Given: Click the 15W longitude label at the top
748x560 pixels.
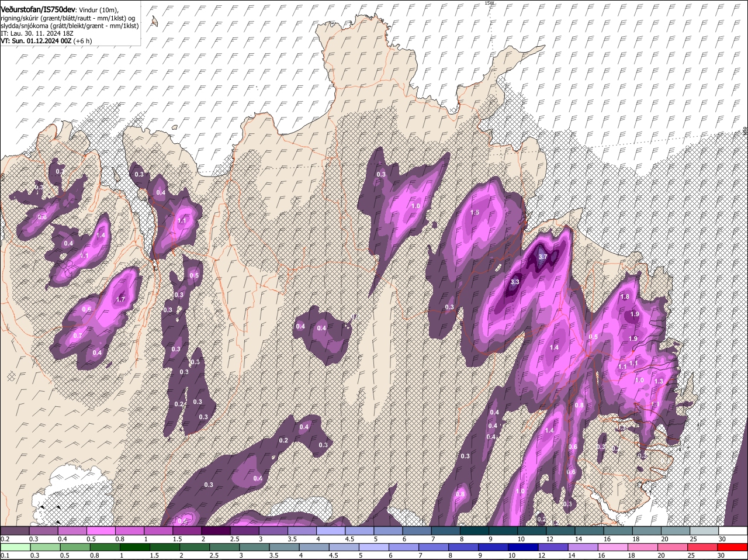Looking at the screenshot, I should (x=489, y=3).
